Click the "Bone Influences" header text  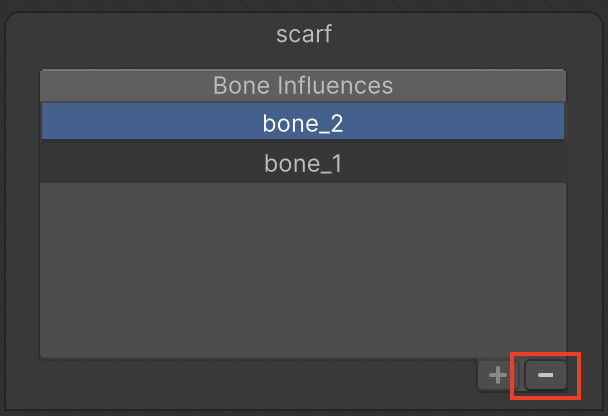tap(303, 85)
